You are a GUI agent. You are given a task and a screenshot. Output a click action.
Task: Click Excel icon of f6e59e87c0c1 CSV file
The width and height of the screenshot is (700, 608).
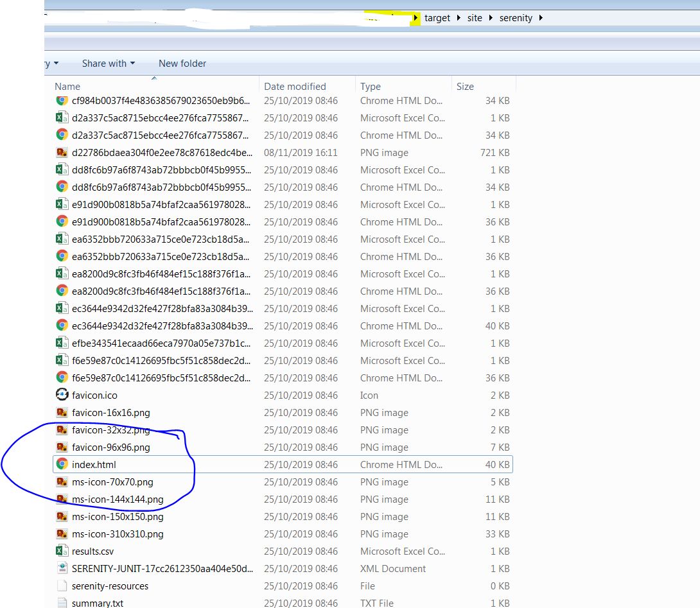(x=62, y=360)
